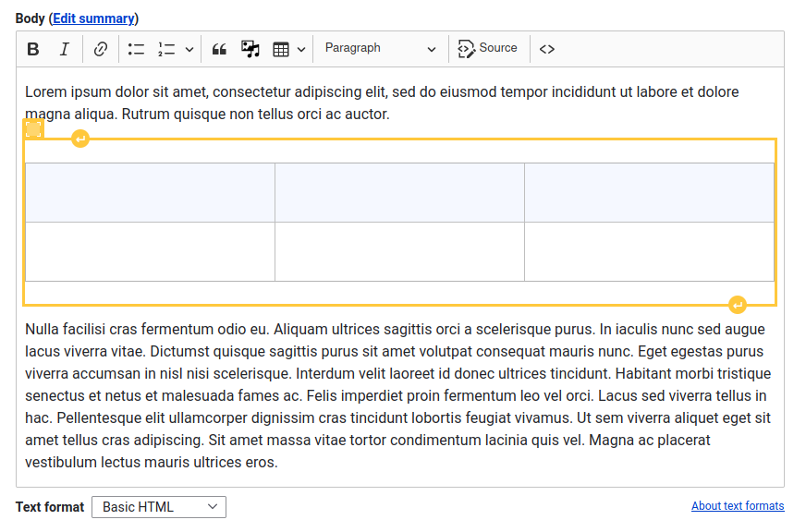Insert a paragraph before the table
This screenshot has height=532, width=806.
80,139
